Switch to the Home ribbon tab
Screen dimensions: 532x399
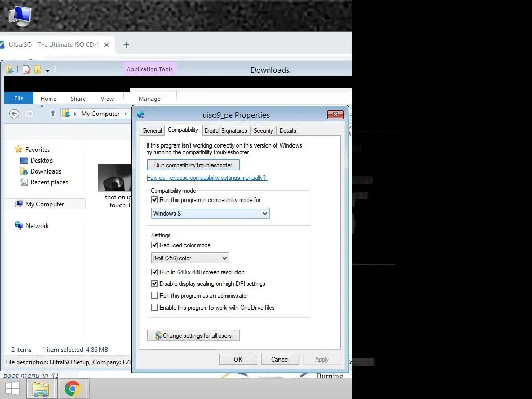coord(48,99)
